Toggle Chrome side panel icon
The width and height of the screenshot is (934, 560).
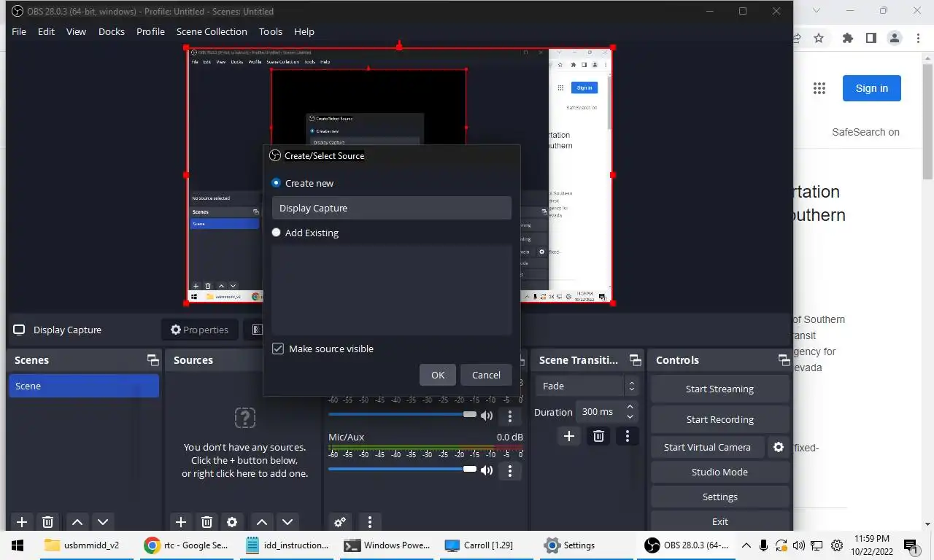(x=871, y=38)
